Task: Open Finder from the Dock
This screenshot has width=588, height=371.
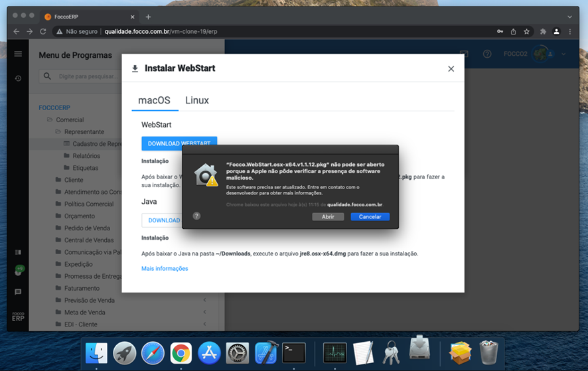Action: coord(96,353)
